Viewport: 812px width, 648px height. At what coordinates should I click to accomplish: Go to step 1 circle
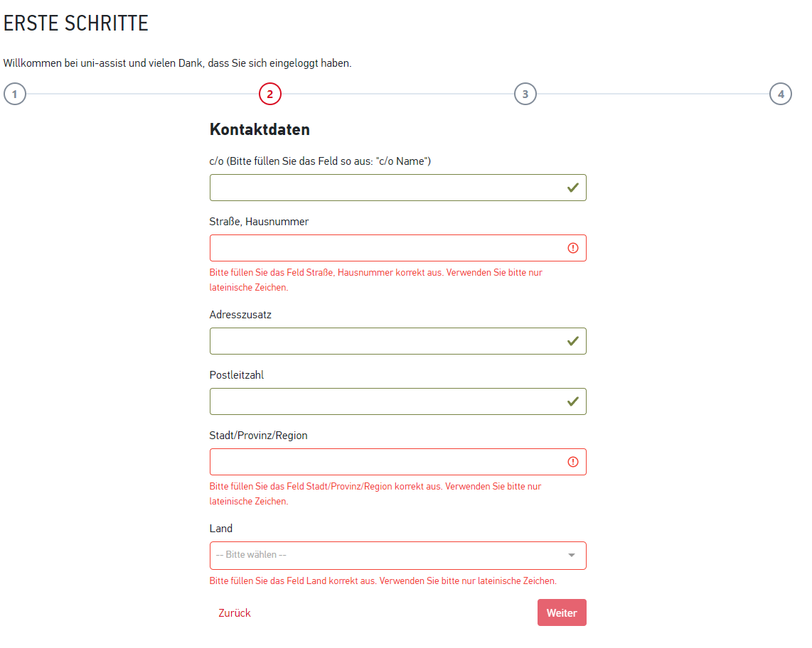(15, 94)
